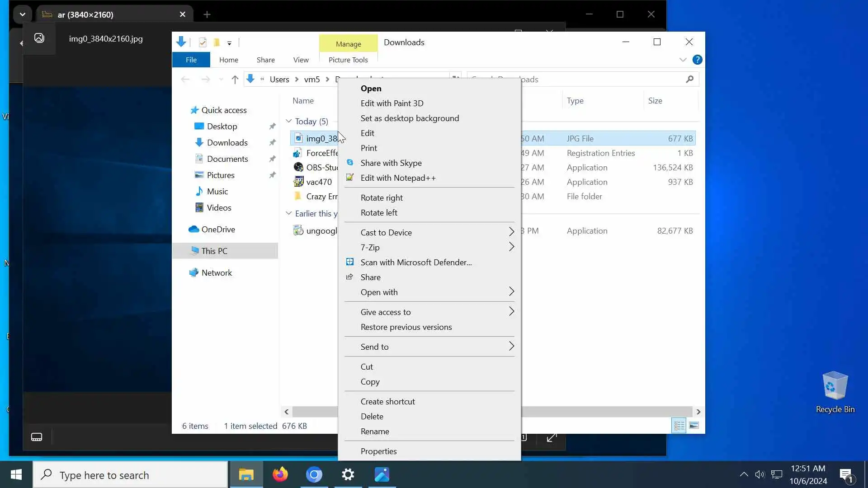Click the horizontal scrollbar right arrow
This screenshot has width=868, height=488.
[x=698, y=412]
